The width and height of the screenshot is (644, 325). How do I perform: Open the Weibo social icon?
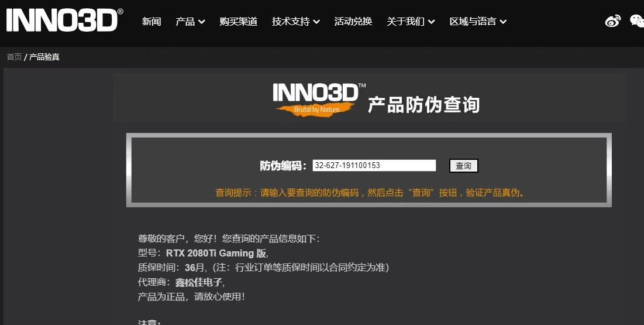pyautogui.click(x=613, y=21)
